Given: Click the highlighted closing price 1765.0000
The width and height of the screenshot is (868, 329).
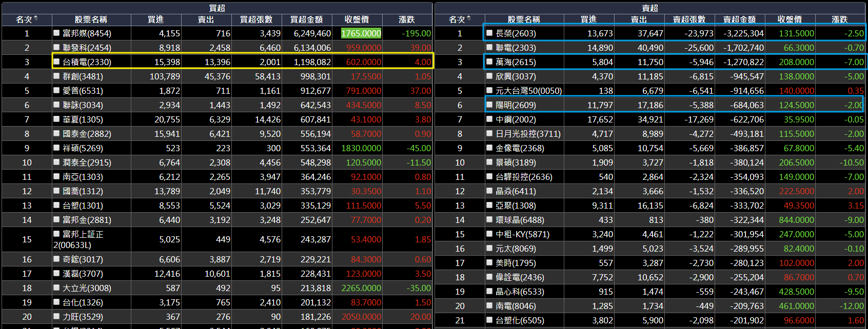Looking at the screenshot, I should click(x=361, y=33).
